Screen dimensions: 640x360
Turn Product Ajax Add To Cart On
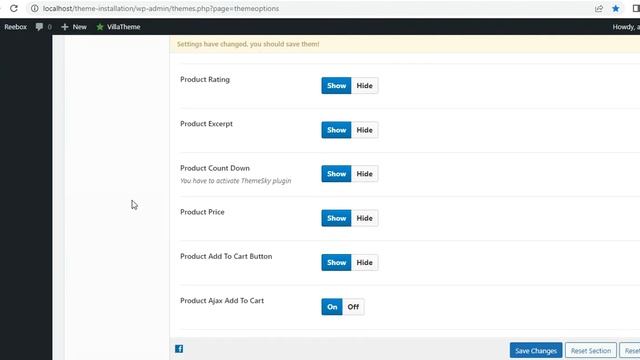point(332,307)
